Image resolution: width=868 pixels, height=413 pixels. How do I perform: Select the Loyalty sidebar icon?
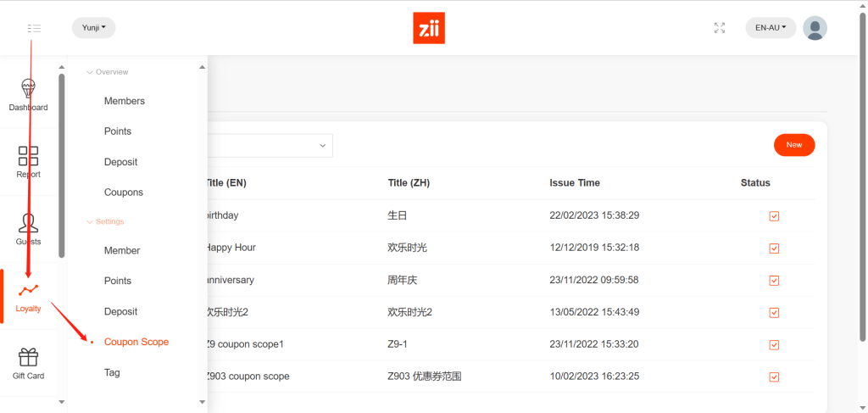[28, 296]
